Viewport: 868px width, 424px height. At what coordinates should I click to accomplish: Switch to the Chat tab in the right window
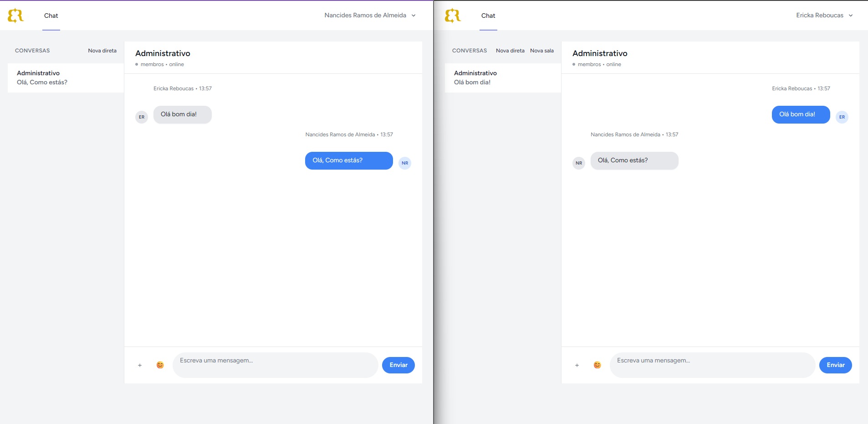[x=488, y=16]
